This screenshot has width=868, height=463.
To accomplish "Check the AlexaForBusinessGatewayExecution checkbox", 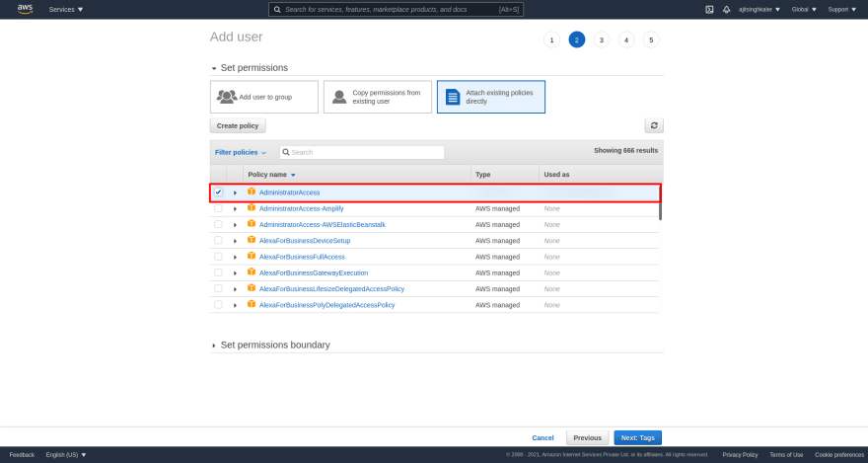I will point(218,272).
